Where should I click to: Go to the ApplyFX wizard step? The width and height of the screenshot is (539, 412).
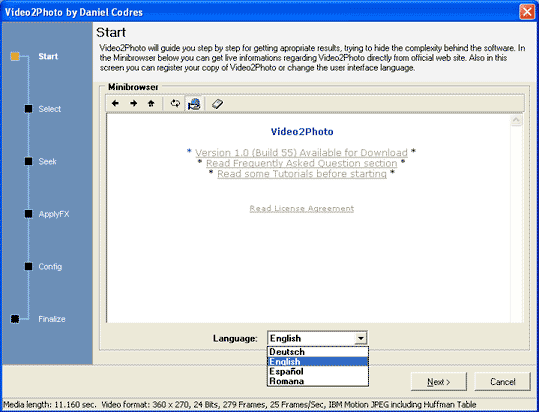click(54, 214)
